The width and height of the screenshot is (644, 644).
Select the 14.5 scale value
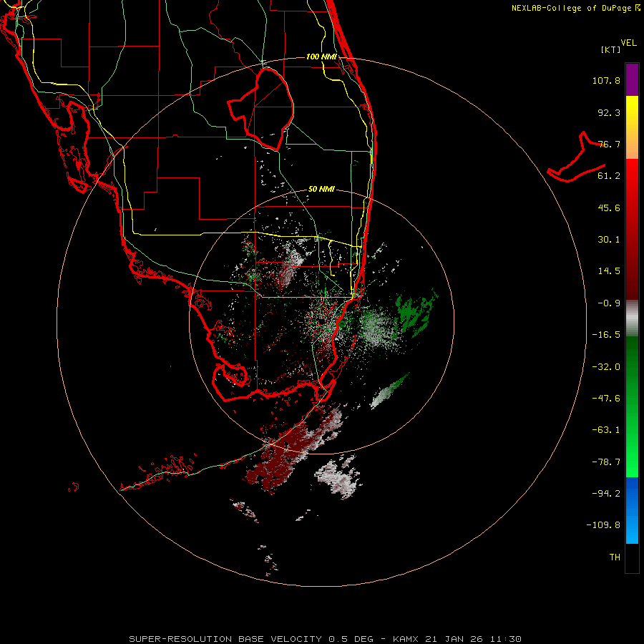tap(609, 271)
